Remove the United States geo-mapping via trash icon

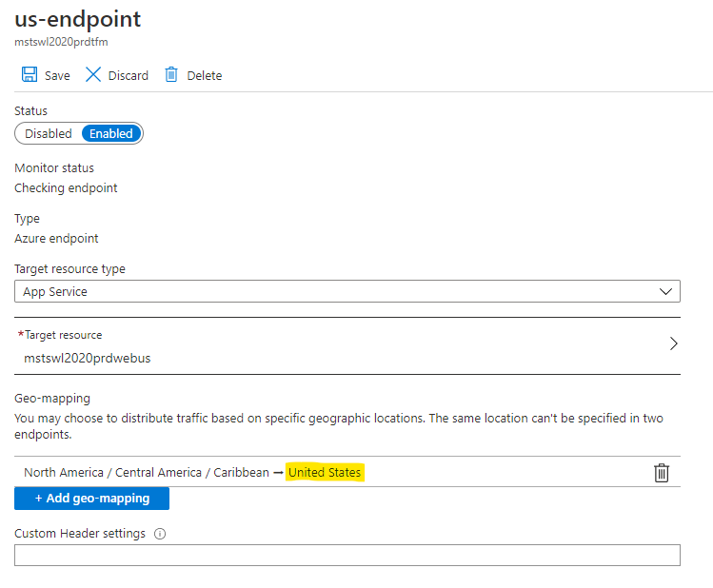(x=662, y=473)
